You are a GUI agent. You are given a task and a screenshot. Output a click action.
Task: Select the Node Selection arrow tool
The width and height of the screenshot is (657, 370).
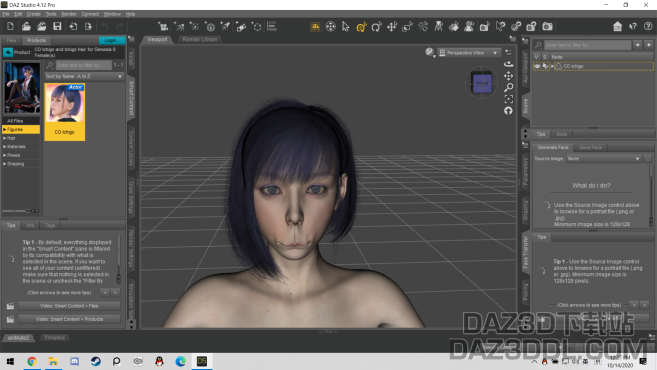[x=346, y=26]
